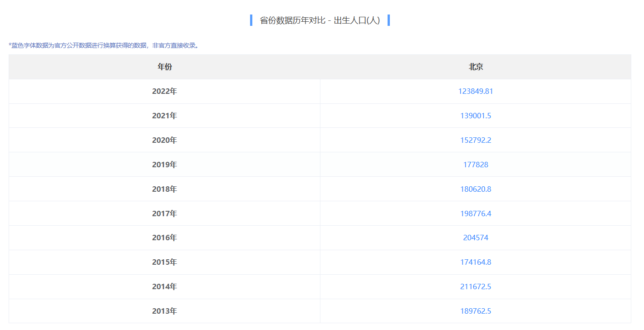Click the value 204574
Viewport: 644px width, 330px height.
tap(476, 238)
